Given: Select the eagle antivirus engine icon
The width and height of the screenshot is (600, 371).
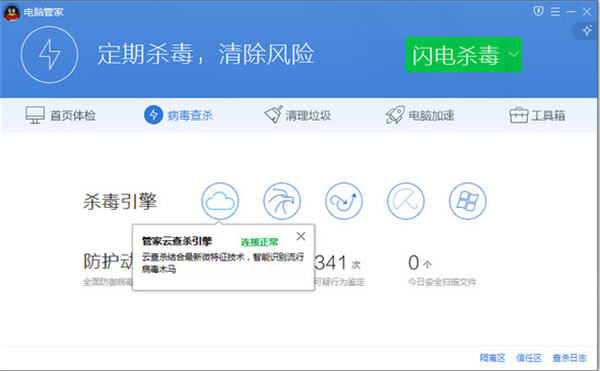Looking at the screenshot, I should (x=282, y=201).
